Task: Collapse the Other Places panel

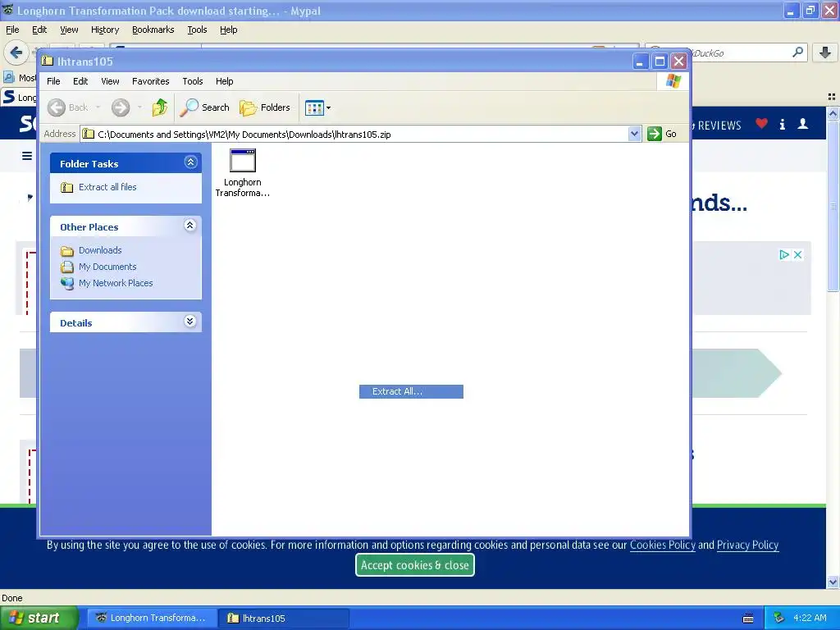Action: 190,226
